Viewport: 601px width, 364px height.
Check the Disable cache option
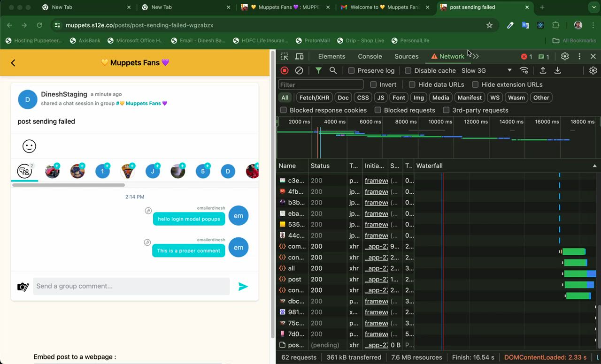pos(408,70)
